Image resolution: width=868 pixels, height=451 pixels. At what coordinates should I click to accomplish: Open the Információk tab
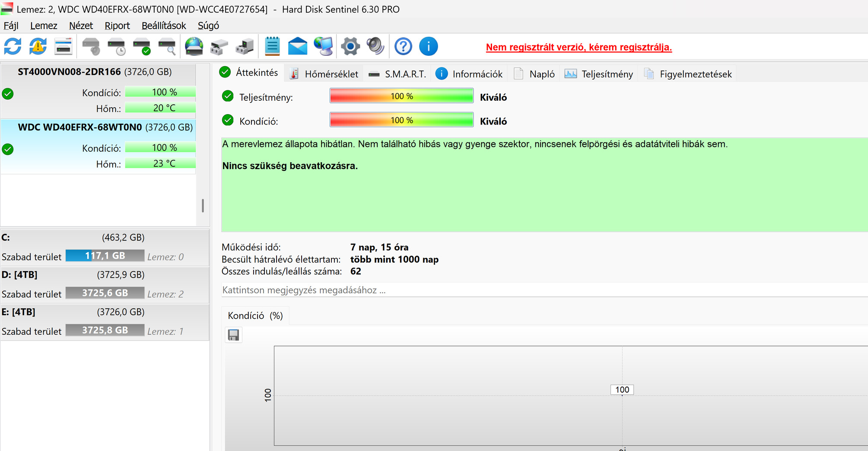click(469, 74)
